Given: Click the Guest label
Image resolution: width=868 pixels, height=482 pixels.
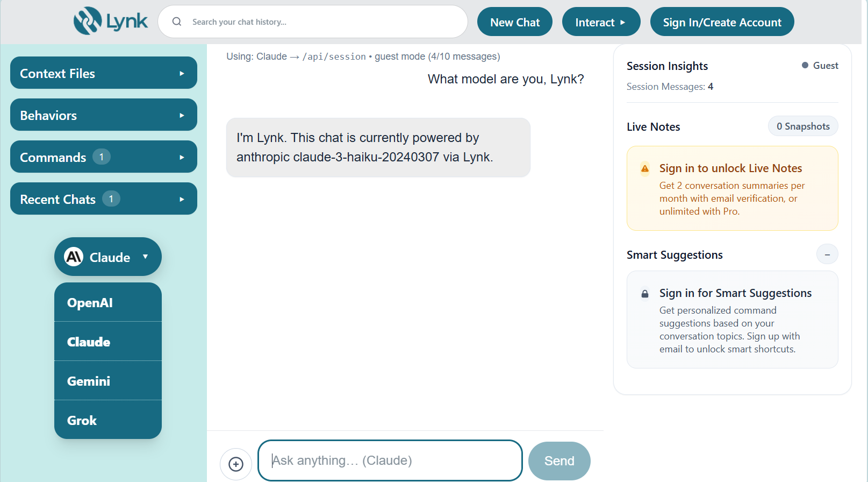Looking at the screenshot, I should pos(826,65).
